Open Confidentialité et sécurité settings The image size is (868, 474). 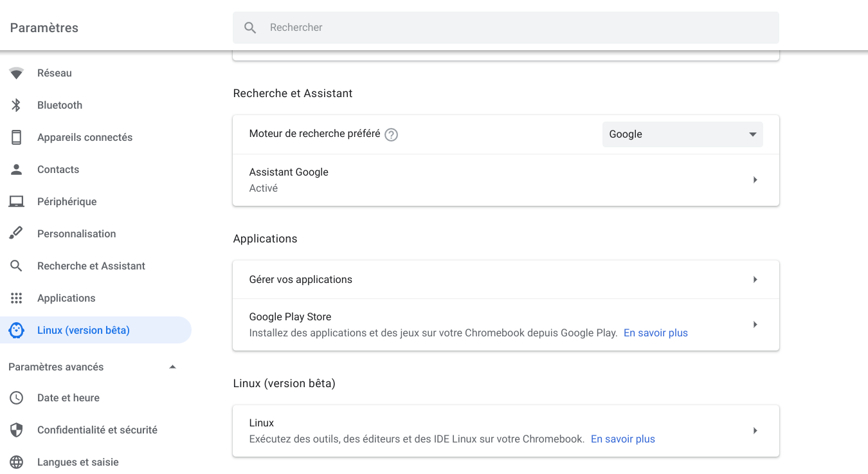[x=96, y=430]
